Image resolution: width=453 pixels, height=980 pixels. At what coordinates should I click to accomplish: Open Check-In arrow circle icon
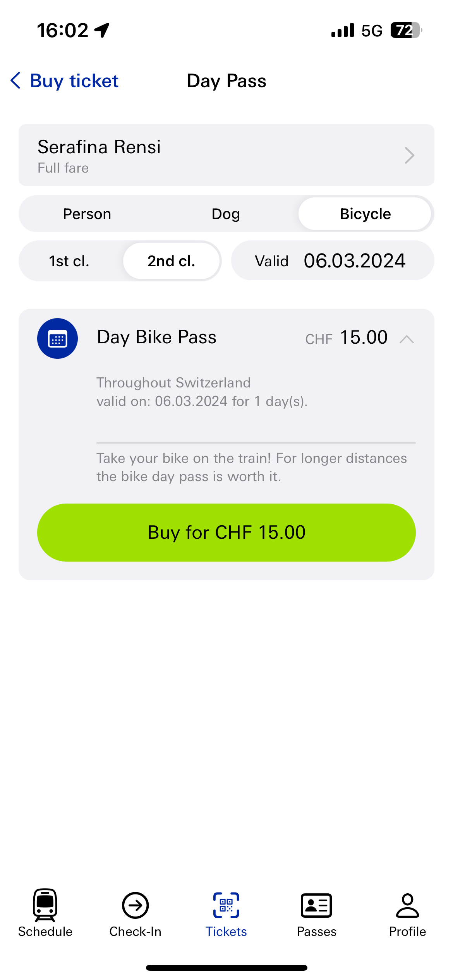click(135, 905)
